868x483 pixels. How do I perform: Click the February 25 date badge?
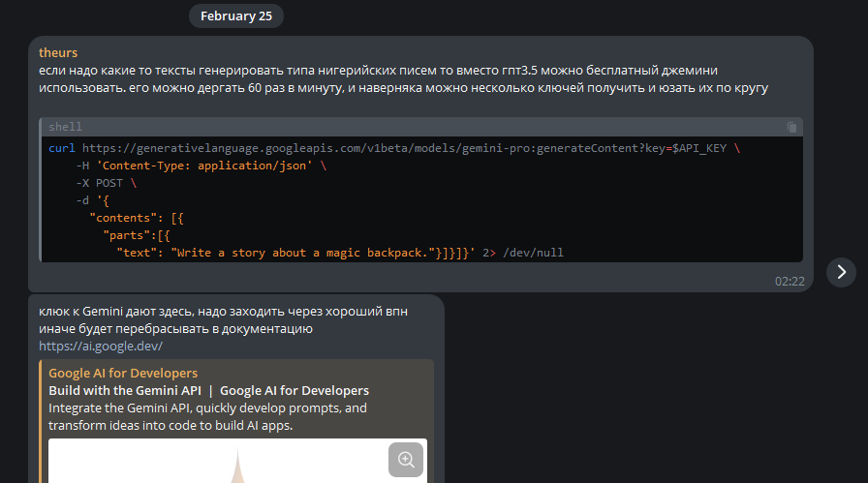(236, 16)
